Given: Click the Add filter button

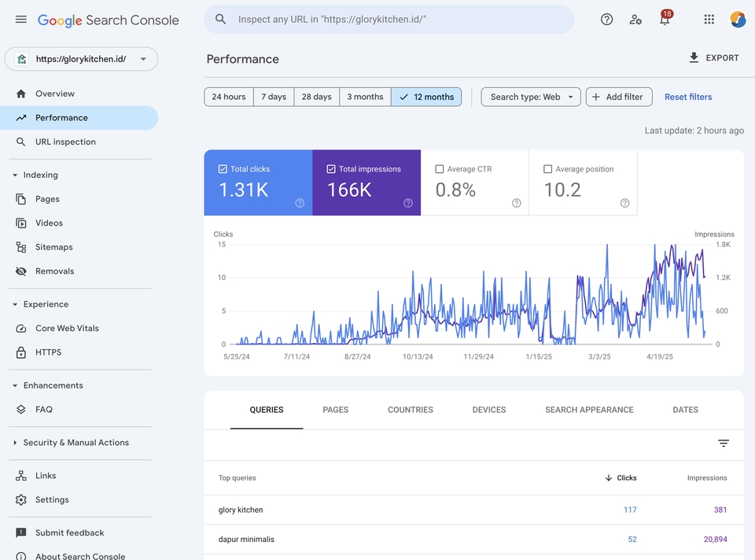Looking at the screenshot, I should 618,97.
